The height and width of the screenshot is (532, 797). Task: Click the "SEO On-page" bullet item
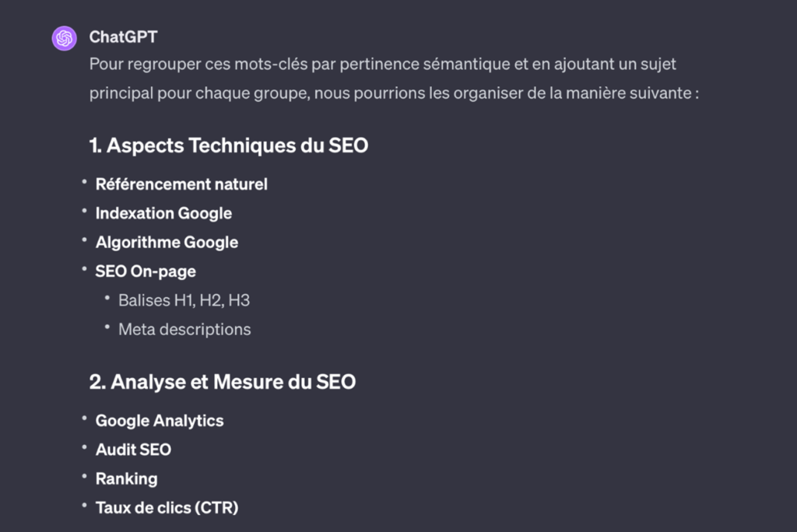click(x=146, y=271)
